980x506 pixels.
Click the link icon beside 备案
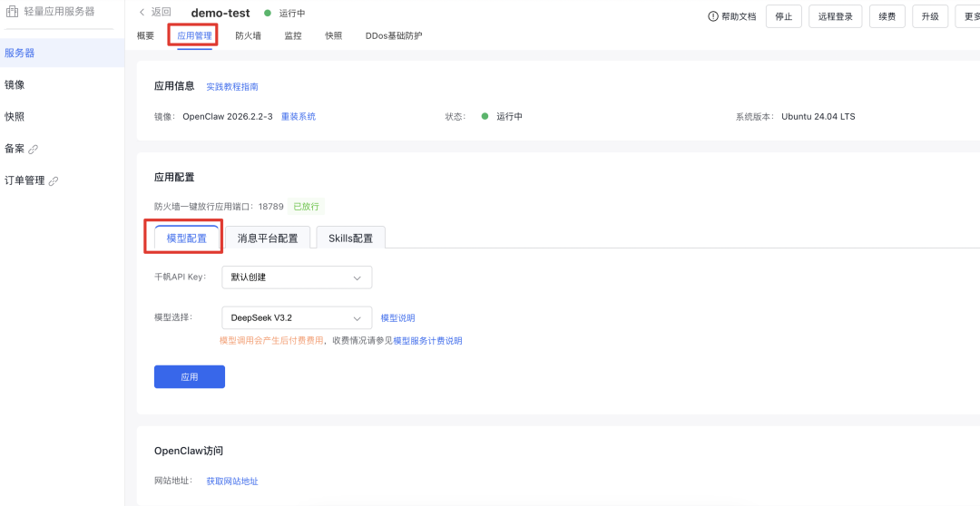[34, 149]
